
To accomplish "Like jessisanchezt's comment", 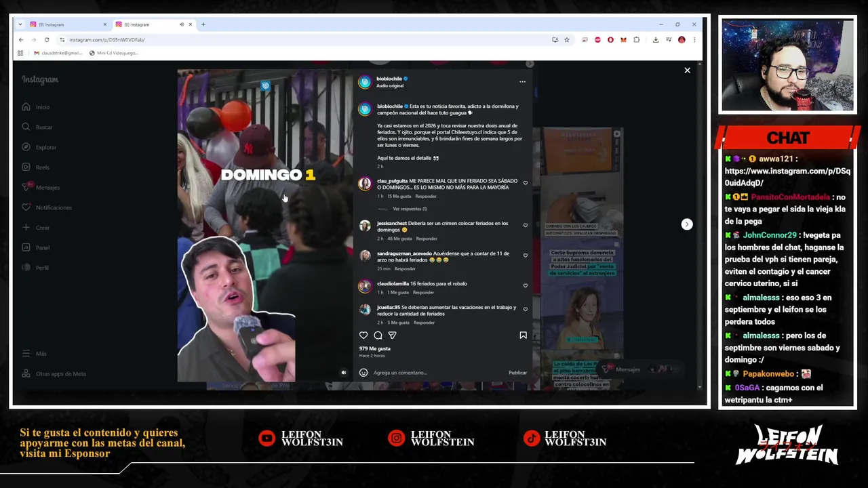I will [x=525, y=225].
